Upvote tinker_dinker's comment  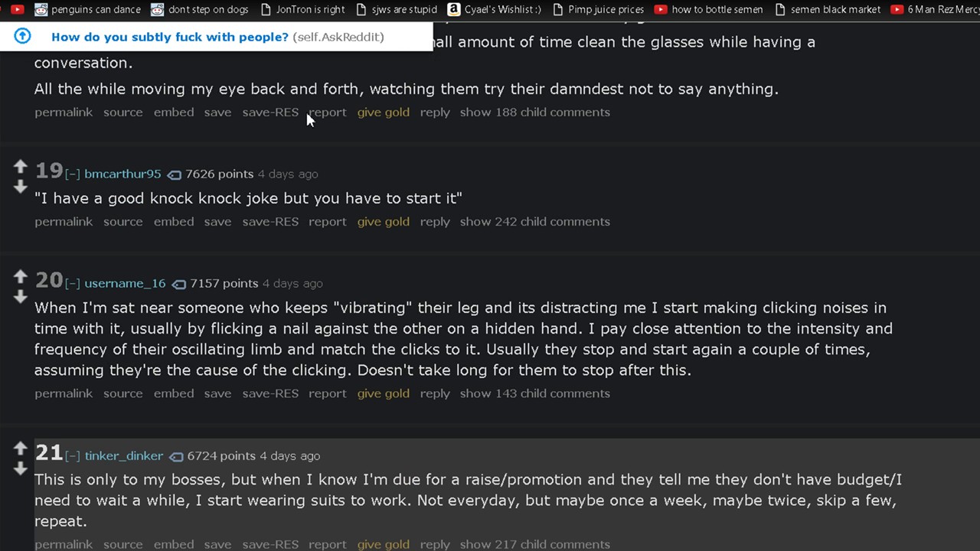pyautogui.click(x=21, y=448)
